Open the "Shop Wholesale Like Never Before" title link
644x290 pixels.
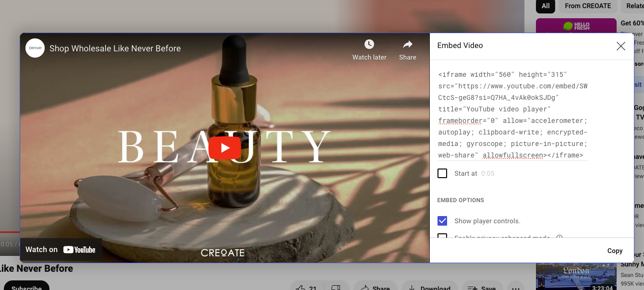coord(115,48)
